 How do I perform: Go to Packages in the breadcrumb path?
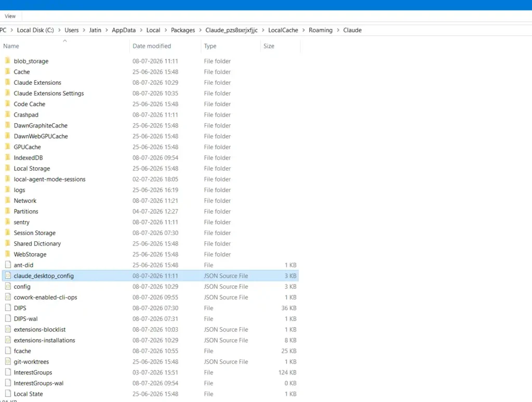pyautogui.click(x=183, y=30)
